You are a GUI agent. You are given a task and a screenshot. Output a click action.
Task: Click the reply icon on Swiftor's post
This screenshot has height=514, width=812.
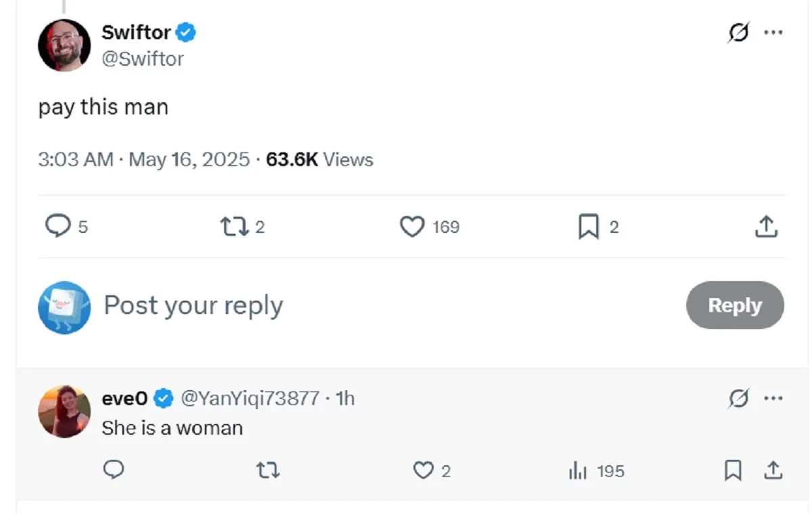tap(58, 226)
